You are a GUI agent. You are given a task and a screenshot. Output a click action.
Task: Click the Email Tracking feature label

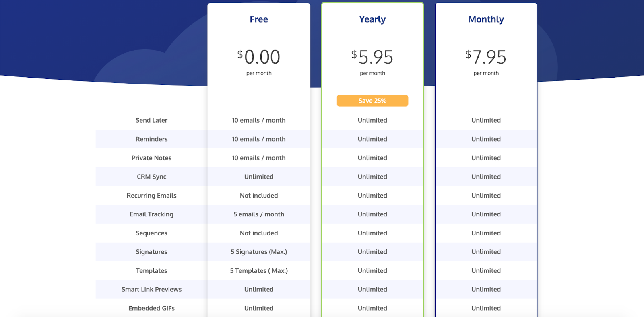(x=151, y=214)
